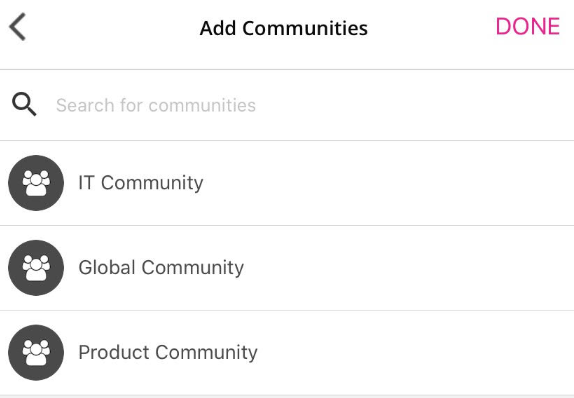Click the Add Communities header title
The width and height of the screenshot is (574, 398).
(x=284, y=28)
